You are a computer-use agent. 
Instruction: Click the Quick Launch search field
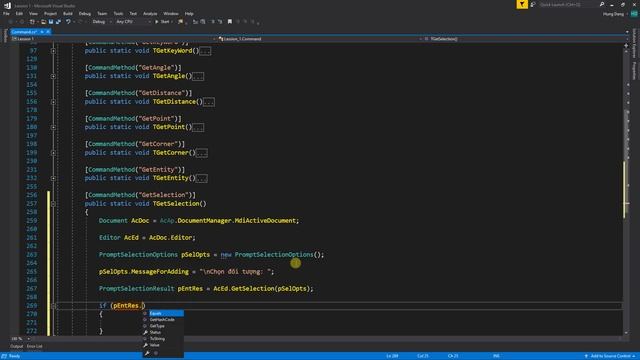[x=568, y=4]
